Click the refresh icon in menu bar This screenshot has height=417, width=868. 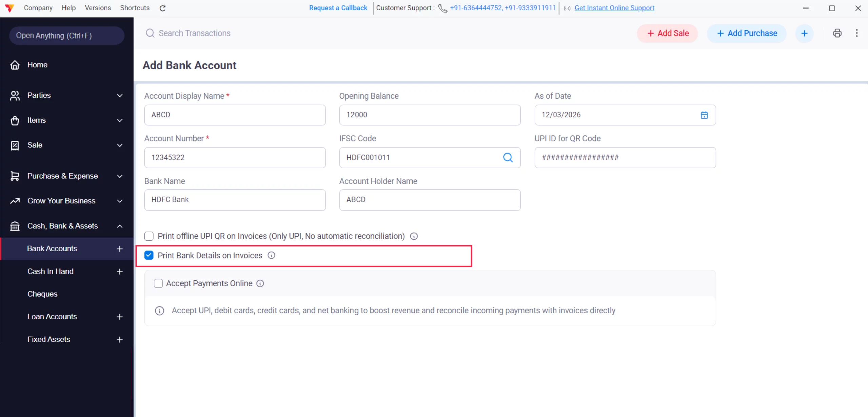162,8
